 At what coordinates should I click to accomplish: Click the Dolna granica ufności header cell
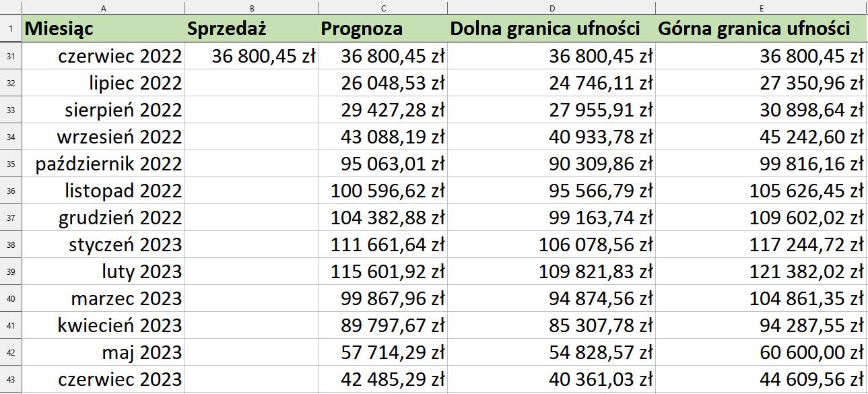[551, 29]
